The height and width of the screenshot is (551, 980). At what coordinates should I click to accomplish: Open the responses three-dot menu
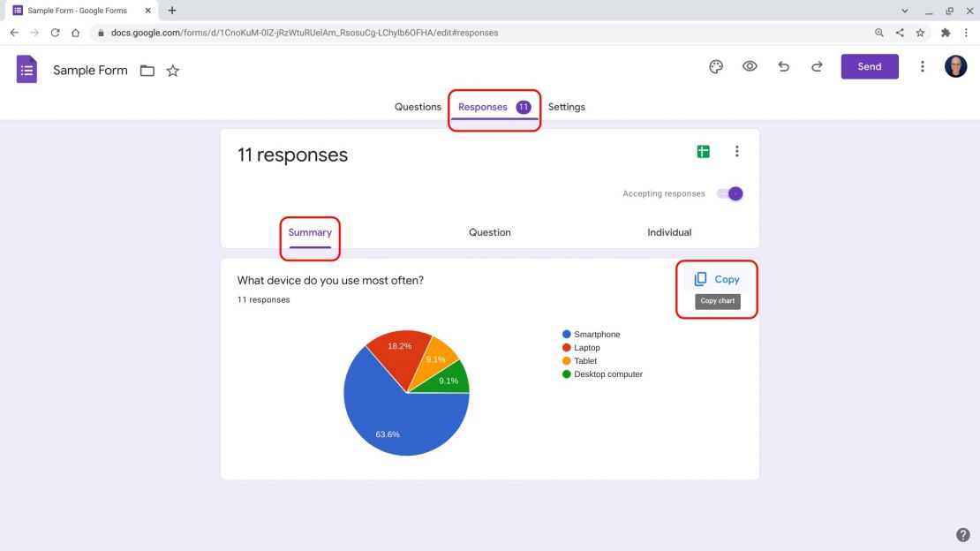[x=737, y=151]
